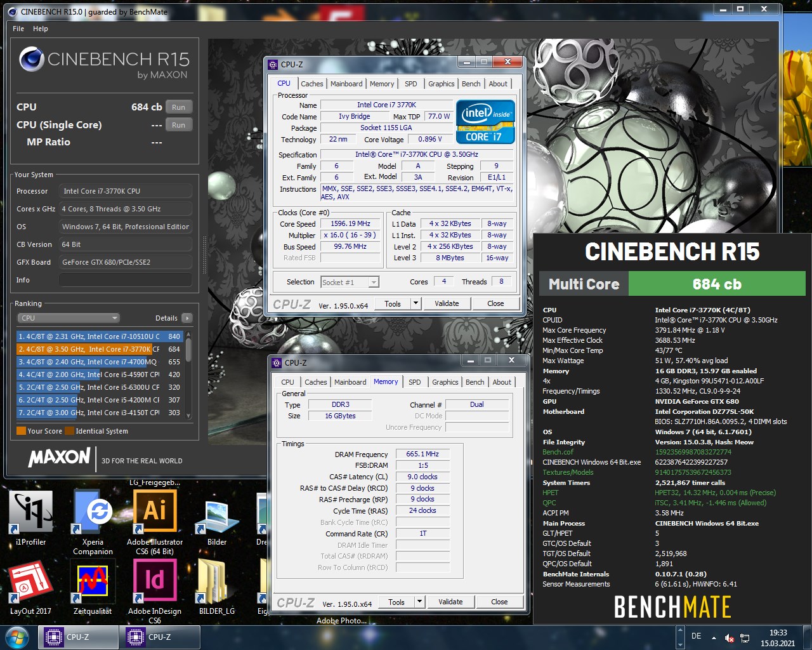Run the CPU benchmark in Cinebench

pos(179,107)
